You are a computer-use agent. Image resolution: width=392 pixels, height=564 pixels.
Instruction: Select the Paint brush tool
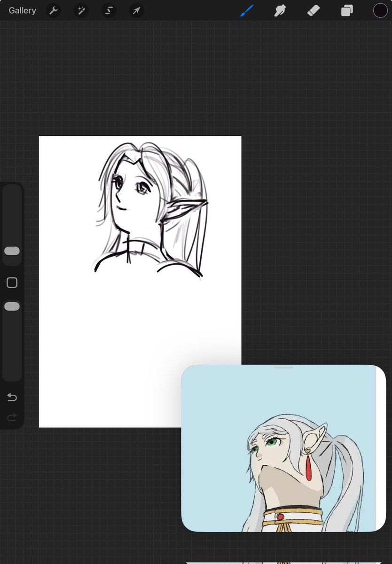click(246, 10)
